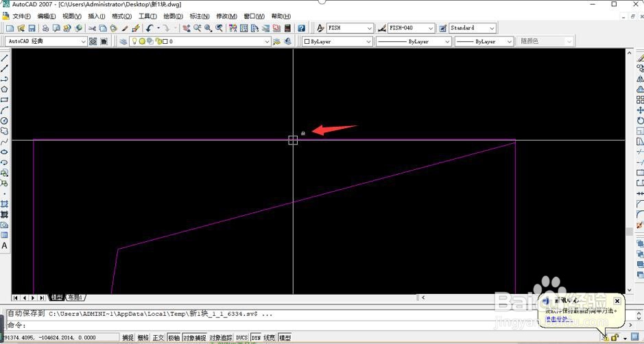Click the Dimension Style icon beside FISM-040
Screen dimensions: 644x344
(382, 28)
